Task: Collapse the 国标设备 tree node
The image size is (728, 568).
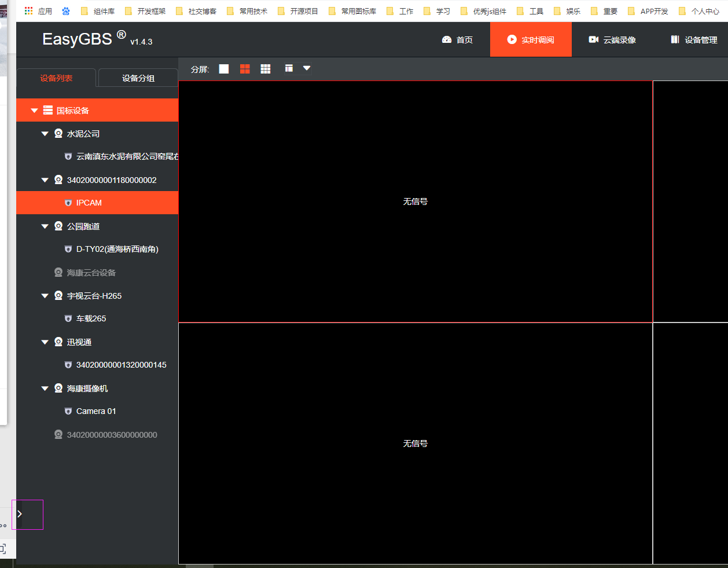Action: click(x=34, y=110)
